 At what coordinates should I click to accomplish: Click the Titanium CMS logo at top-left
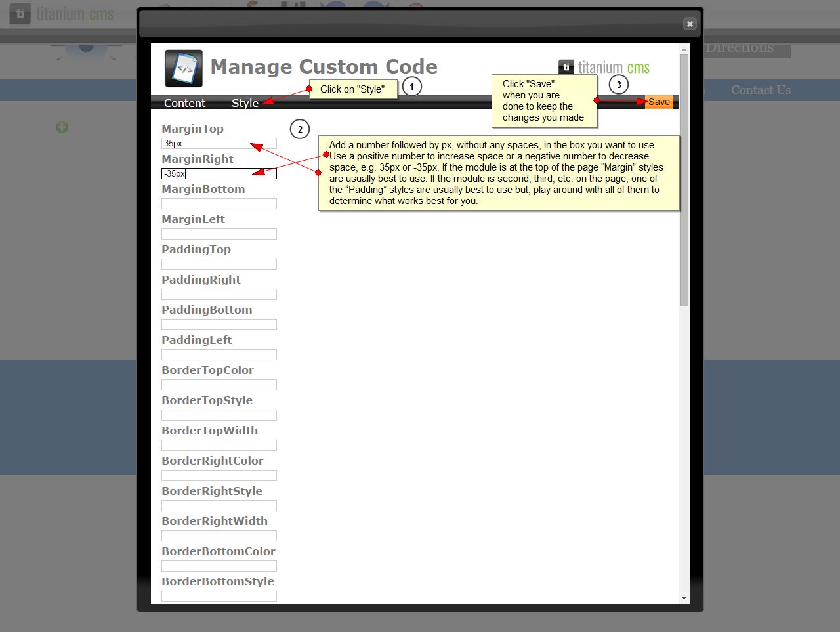pyautogui.click(x=62, y=14)
